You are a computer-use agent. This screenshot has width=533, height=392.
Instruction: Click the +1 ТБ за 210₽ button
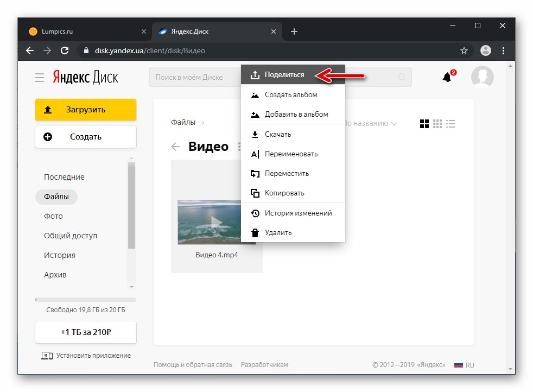tap(86, 332)
